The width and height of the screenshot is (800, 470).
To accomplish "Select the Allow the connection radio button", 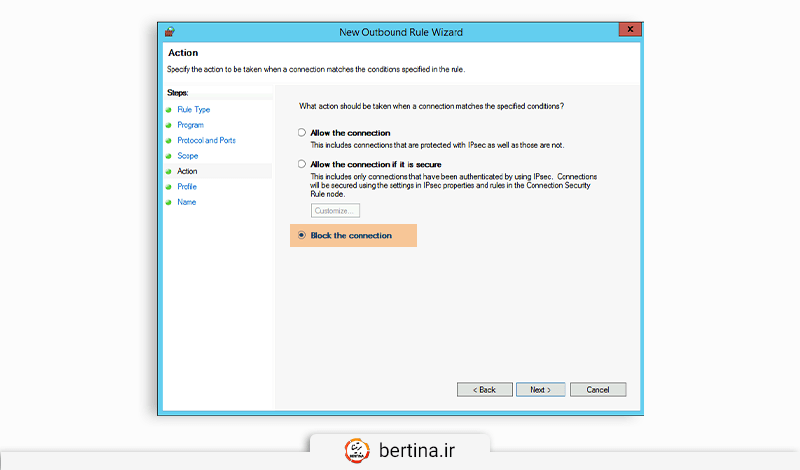I will tap(301, 133).
